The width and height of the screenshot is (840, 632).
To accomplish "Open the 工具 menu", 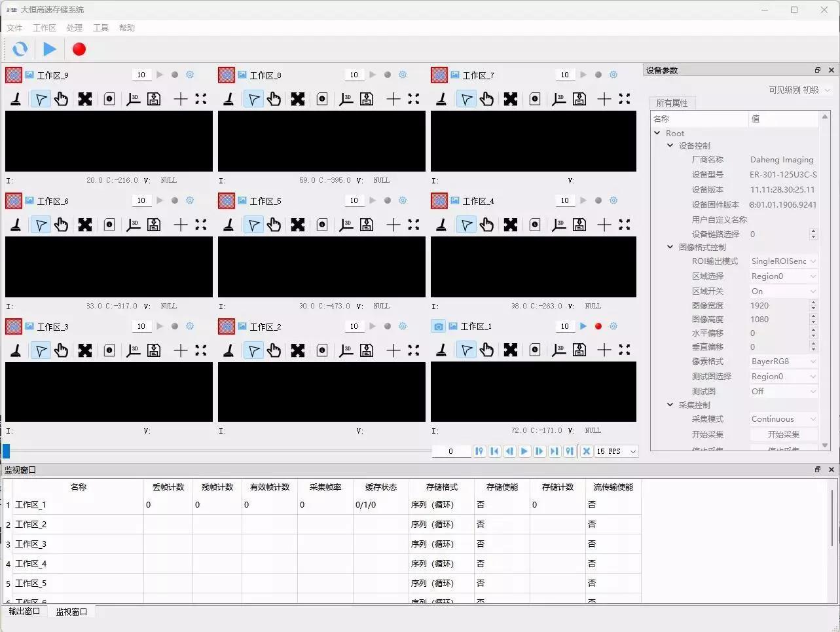I will [x=101, y=28].
